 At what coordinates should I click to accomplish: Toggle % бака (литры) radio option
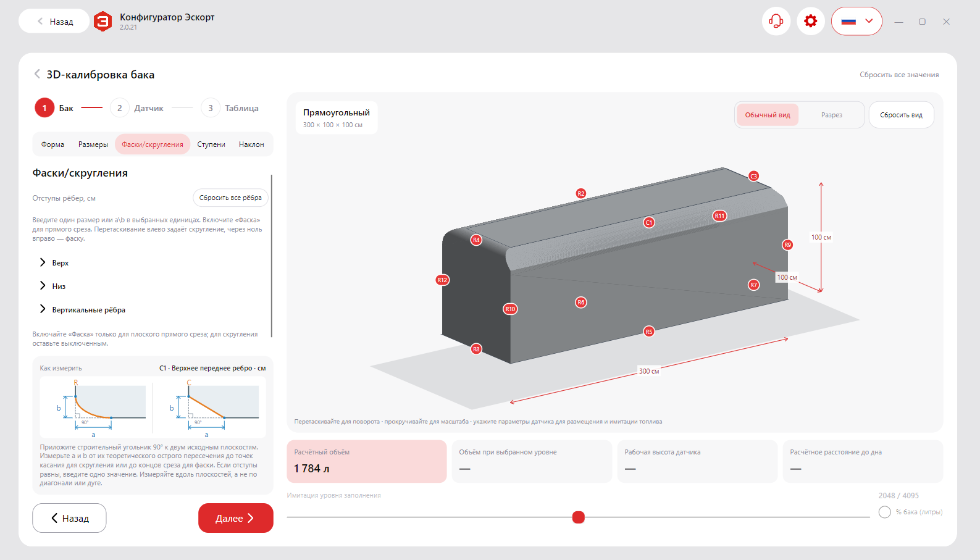[884, 512]
